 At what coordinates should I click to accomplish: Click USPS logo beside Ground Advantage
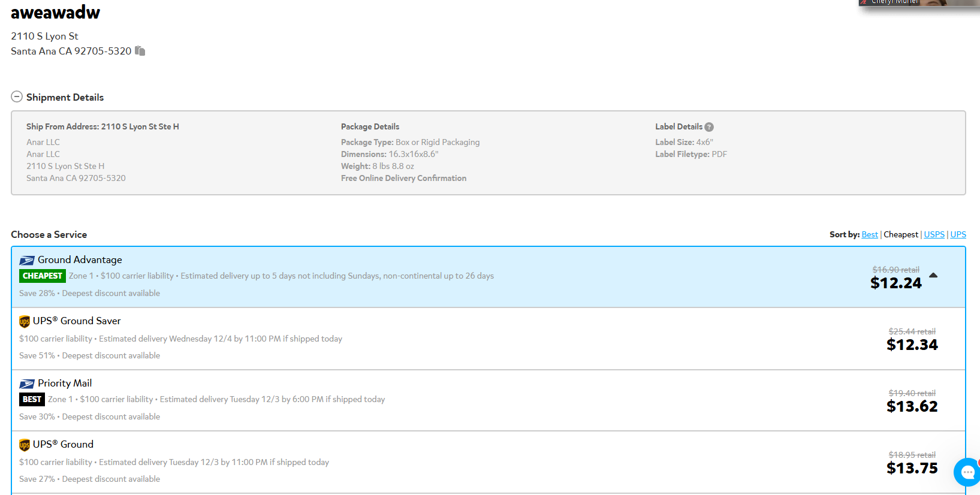point(27,261)
